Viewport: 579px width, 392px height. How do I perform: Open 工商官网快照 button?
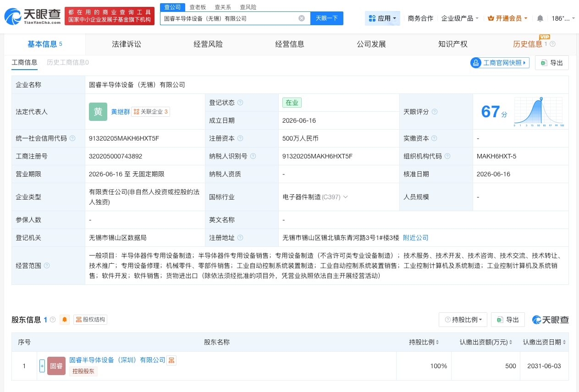click(x=500, y=63)
